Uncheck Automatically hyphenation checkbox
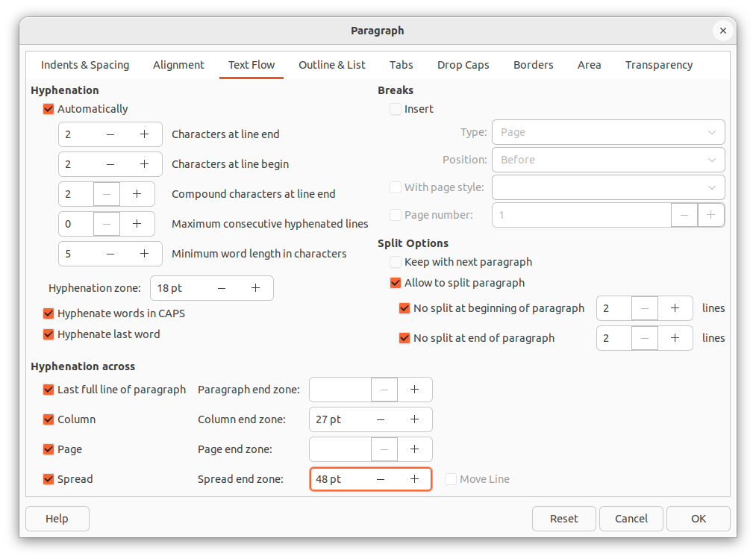756x559 pixels. click(49, 109)
